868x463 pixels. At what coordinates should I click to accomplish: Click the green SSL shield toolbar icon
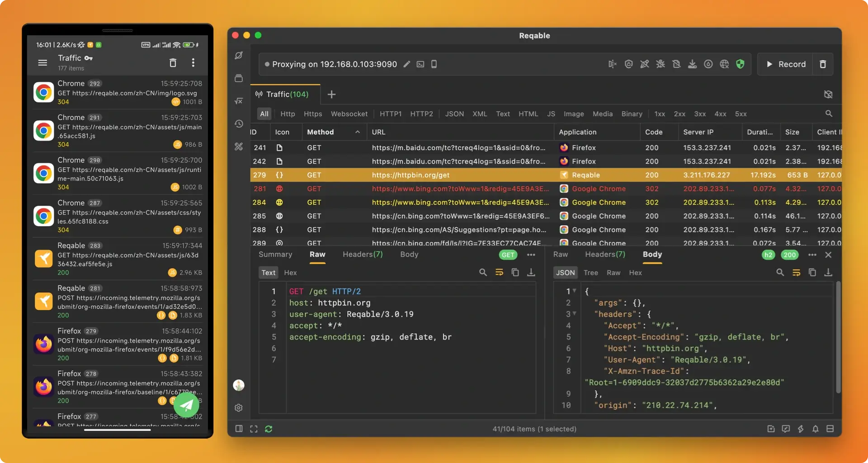point(741,64)
